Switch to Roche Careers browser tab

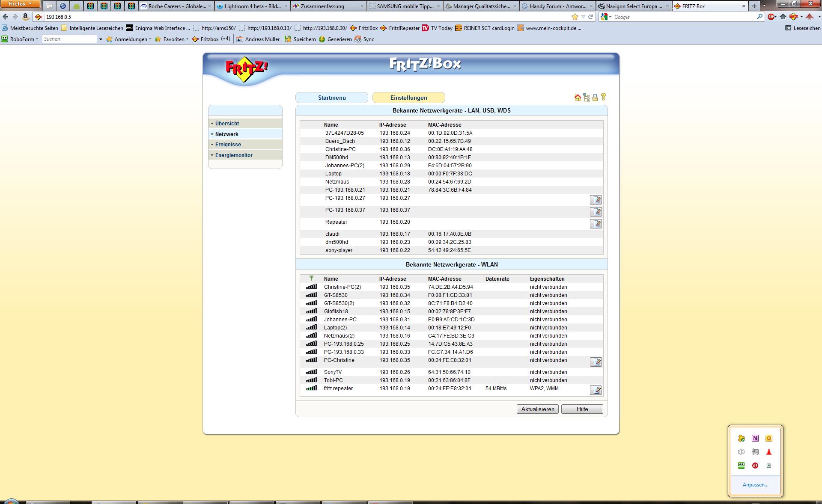(x=176, y=6)
